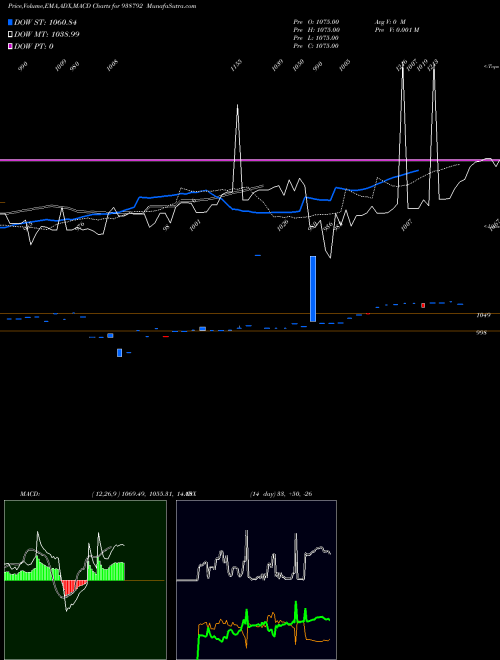Click the 'Pre L: 1075.00' low value

pos(316,38)
